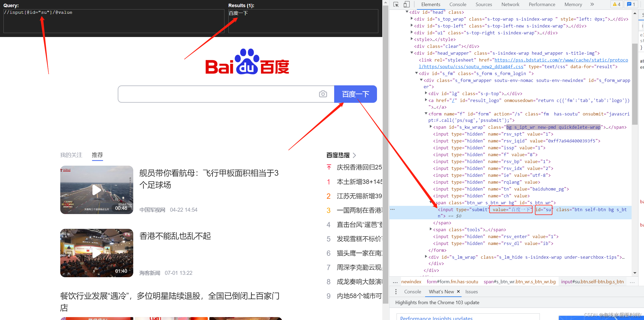Click the arrow next to 百度热搜
Viewport: 644px width, 320px height.
(354, 155)
